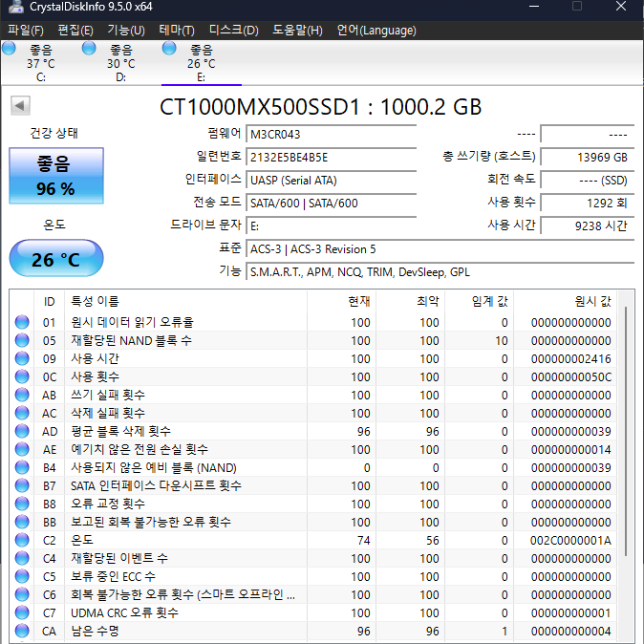Click the 드라이브 문자 field showing E:
The height and width of the screenshot is (644, 644).
[331, 226]
